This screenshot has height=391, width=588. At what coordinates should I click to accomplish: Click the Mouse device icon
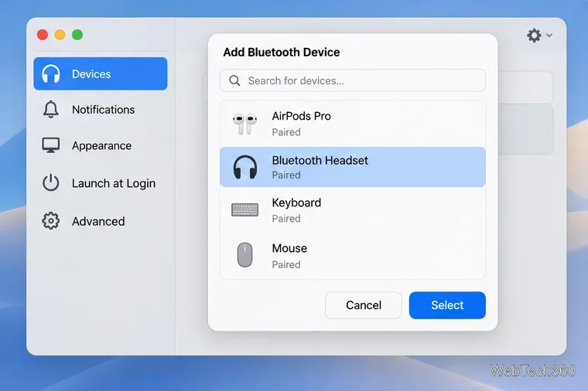tap(245, 255)
